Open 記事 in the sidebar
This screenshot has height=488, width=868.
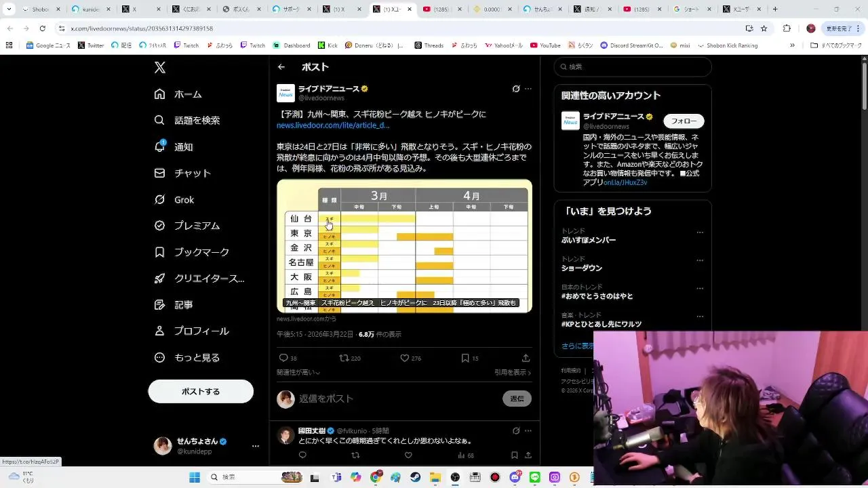tap(174, 305)
